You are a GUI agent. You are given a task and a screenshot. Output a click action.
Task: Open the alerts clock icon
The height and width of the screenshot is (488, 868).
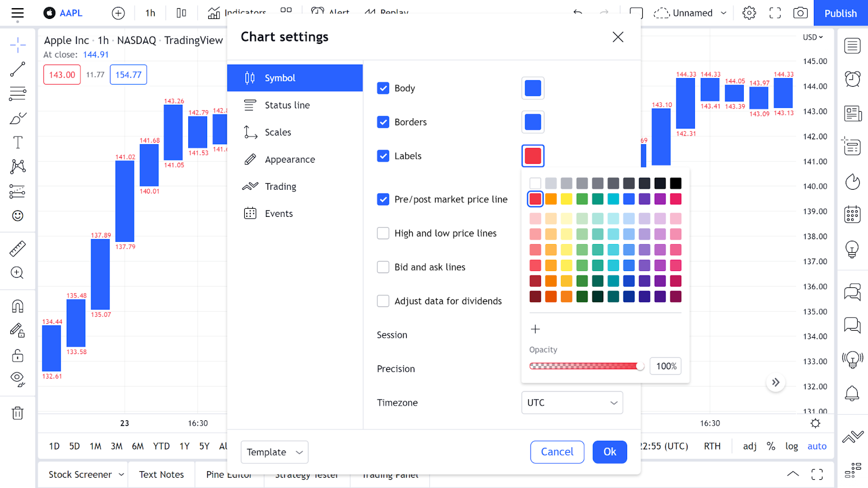[852, 79]
